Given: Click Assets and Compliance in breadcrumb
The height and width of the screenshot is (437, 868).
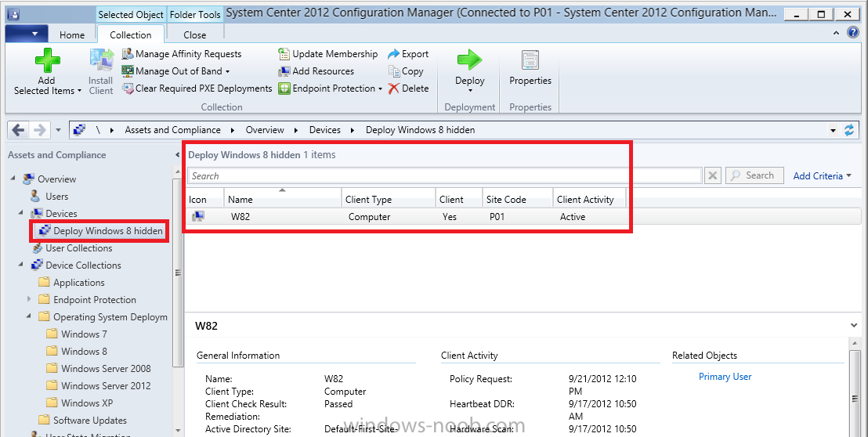Looking at the screenshot, I should (172, 130).
